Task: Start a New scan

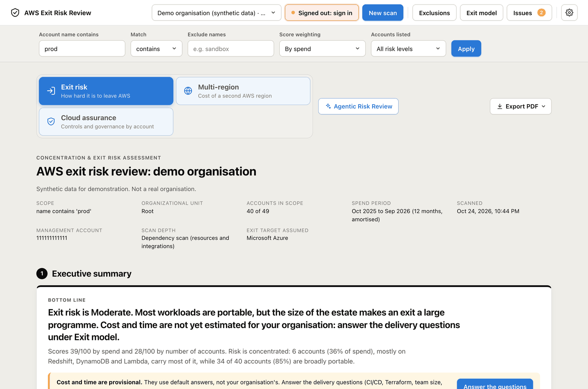Action: (x=383, y=13)
